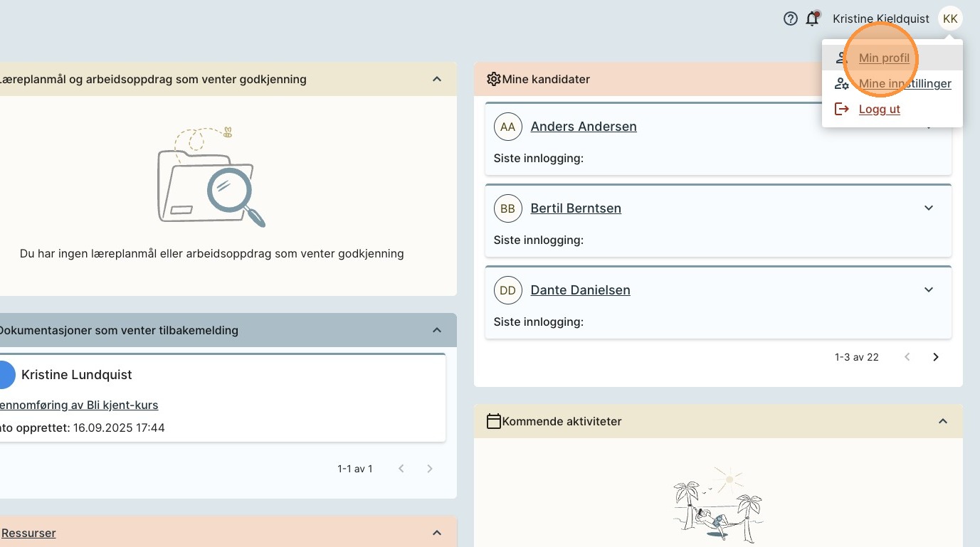
Task: Click the BB avatar for Bertil Berntsen
Action: tap(507, 208)
